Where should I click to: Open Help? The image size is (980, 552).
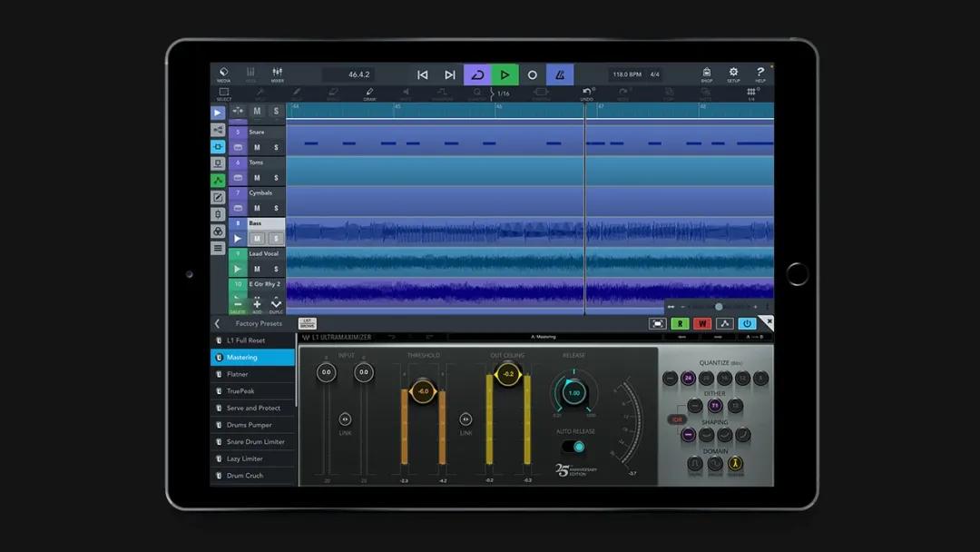[x=760, y=74]
